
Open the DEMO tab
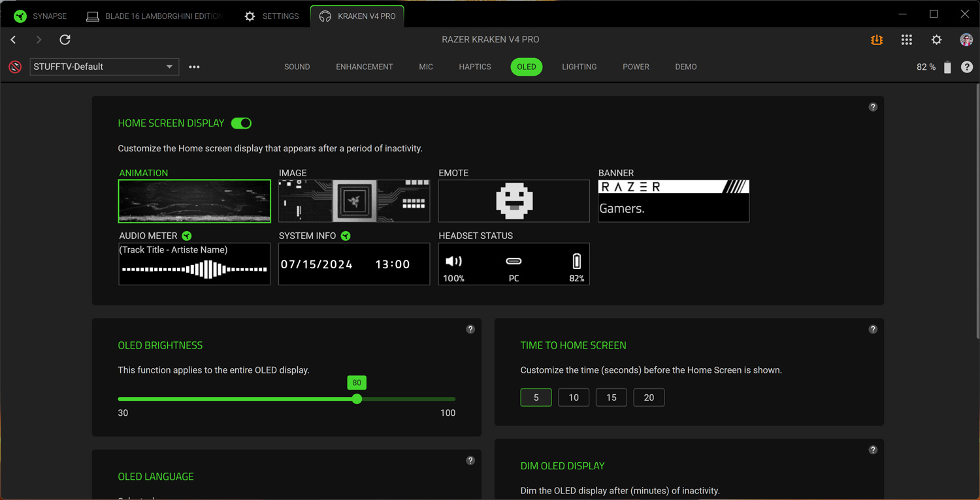(686, 67)
